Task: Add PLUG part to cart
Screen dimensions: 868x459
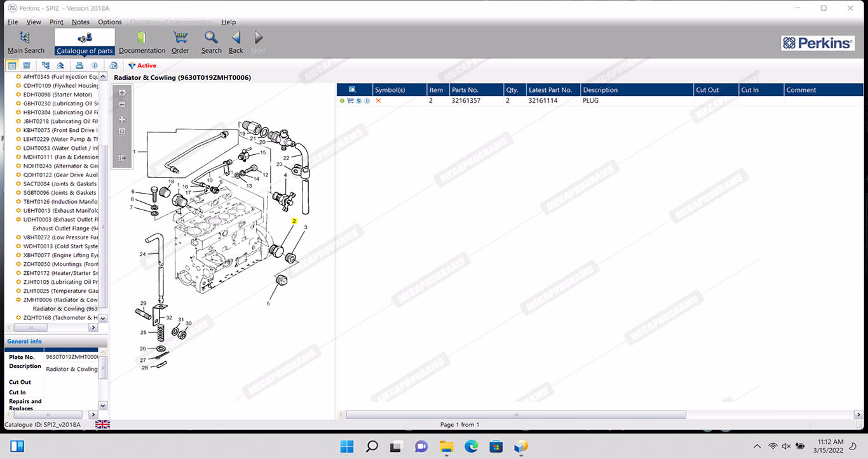Action: tap(350, 101)
